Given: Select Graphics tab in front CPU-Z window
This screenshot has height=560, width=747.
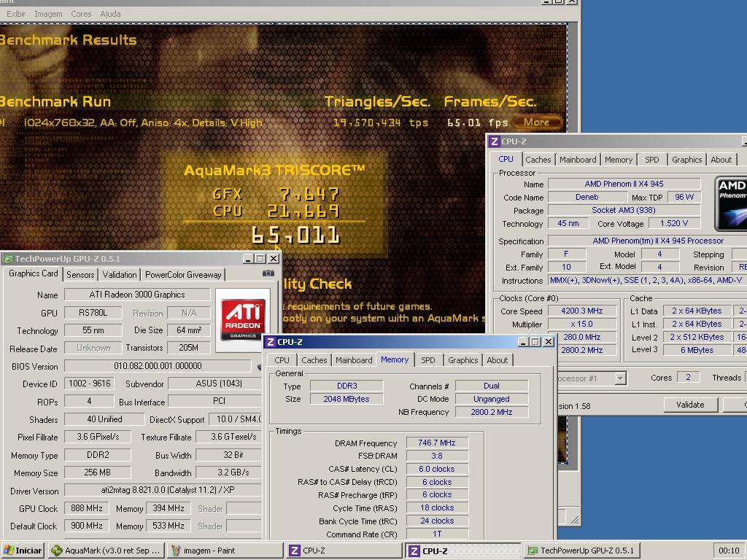Looking at the screenshot, I should (462, 360).
